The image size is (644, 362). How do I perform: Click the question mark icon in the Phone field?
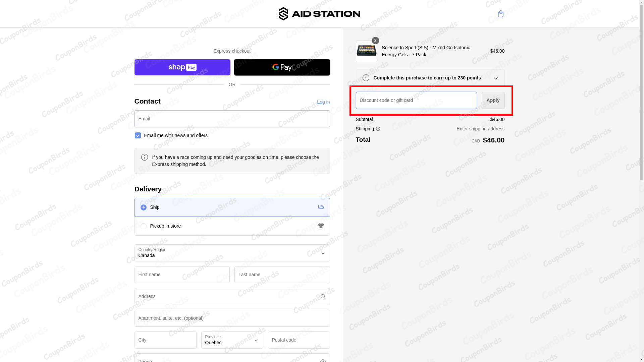323,360
